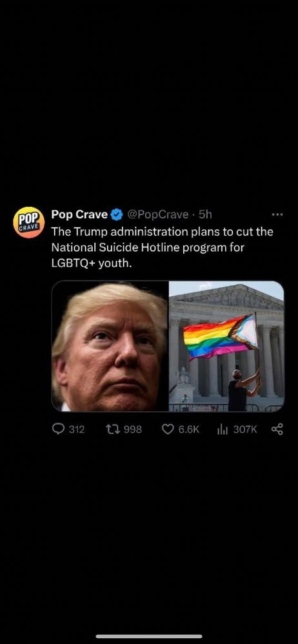Viewport: 298px width, 644px height.
Task: Tap the 307K views count
Action: click(x=245, y=429)
